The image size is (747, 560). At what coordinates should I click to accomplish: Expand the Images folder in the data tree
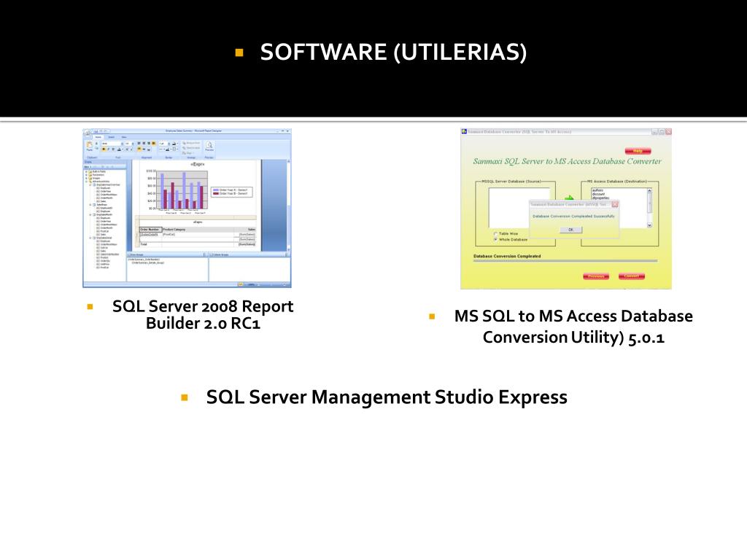(86, 178)
